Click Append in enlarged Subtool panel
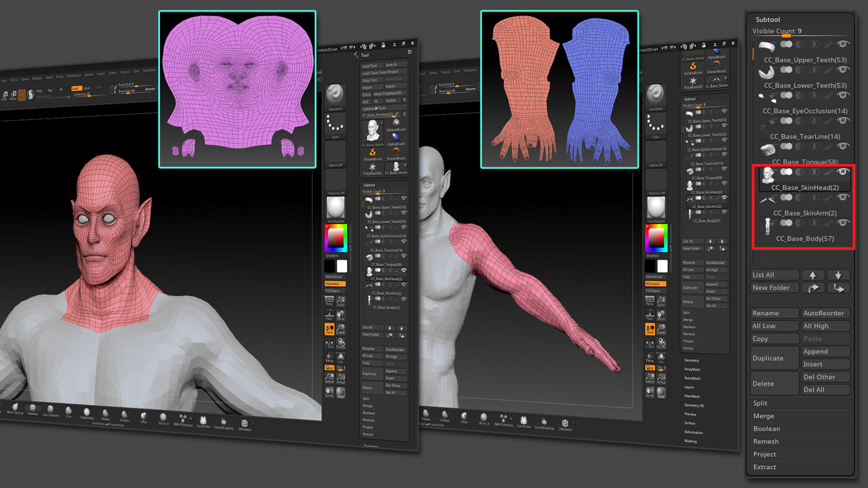Screen dimensions: 868x488 (x=826, y=352)
